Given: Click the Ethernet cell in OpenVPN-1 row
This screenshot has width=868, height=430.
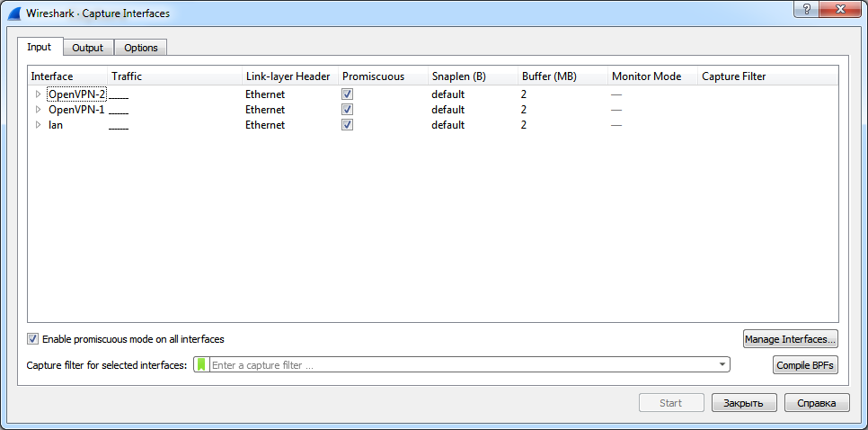Looking at the screenshot, I should 265,110.
